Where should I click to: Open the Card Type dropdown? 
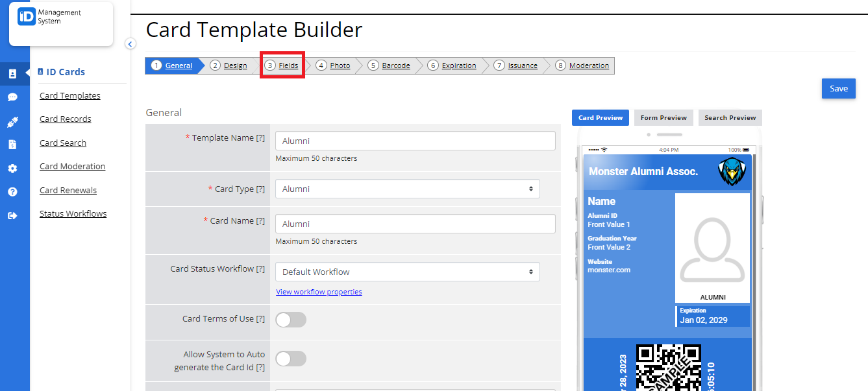tap(407, 189)
